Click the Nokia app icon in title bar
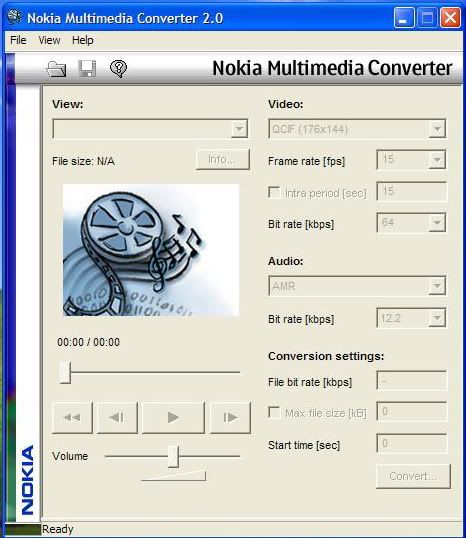This screenshot has width=466, height=538. (x=15, y=17)
